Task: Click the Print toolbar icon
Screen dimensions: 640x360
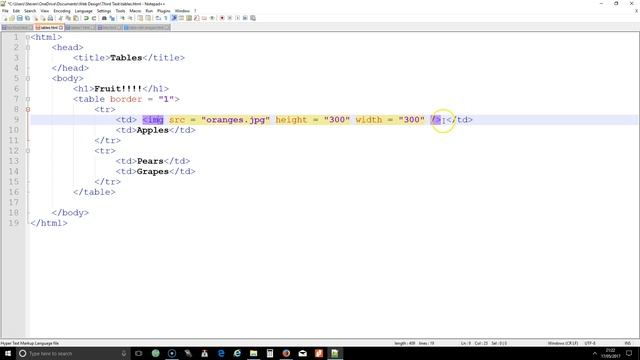Action: [50, 18]
